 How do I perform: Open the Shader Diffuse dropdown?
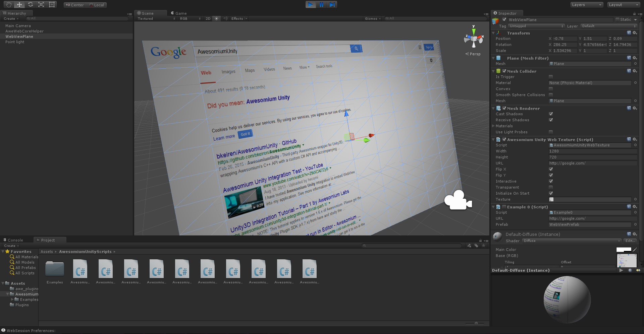click(x=572, y=241)
